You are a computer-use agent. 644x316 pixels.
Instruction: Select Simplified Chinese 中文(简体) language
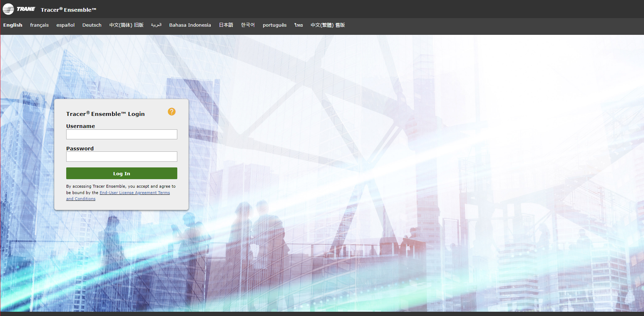click(x=126, y=25)
